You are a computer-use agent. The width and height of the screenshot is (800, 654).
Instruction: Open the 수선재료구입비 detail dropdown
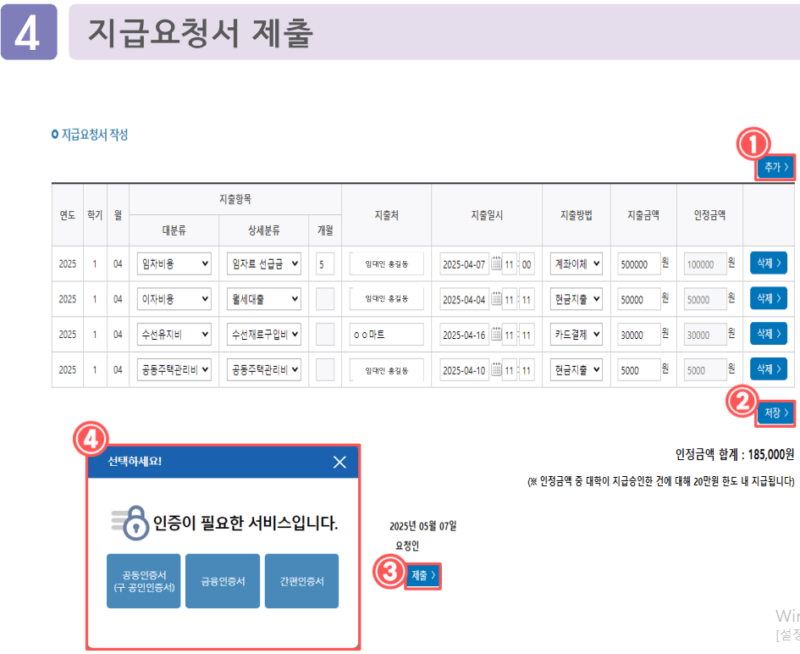[x=264, y=334]
